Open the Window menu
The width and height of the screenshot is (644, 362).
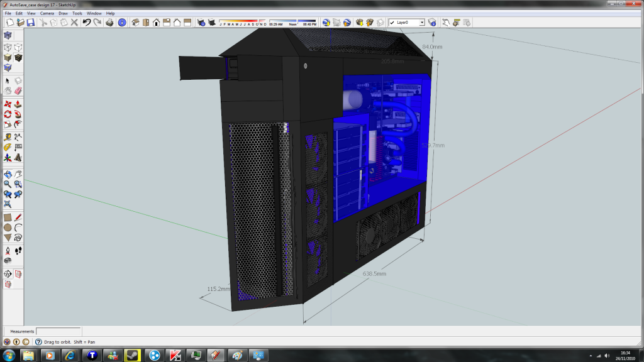point(94,13)
